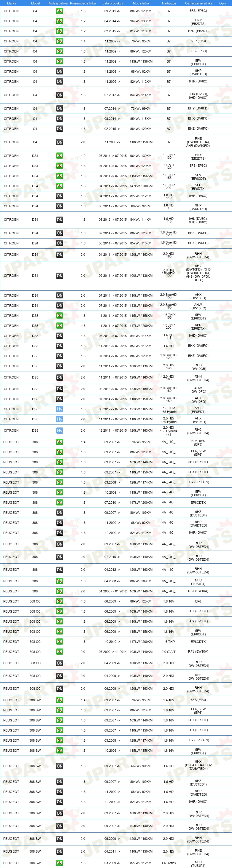Select the production years cell 05.2011 -> 07.2015
The image size is (232, 868).
[x=113, y=206]
